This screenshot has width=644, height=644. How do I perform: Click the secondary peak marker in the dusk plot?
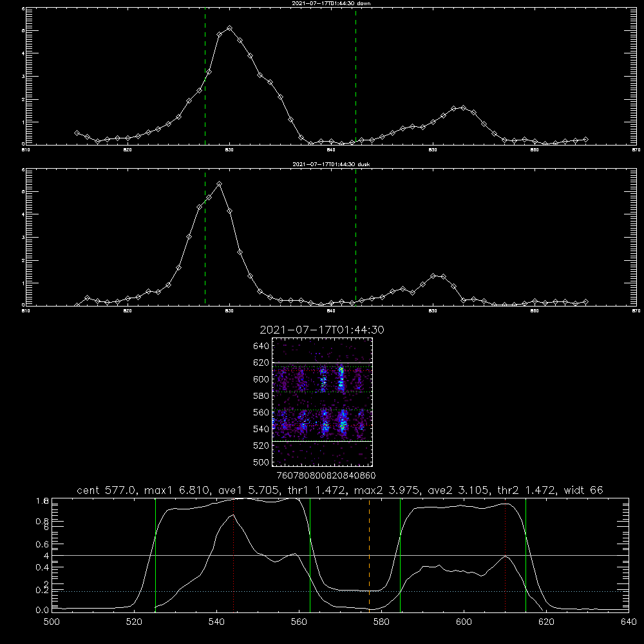433,276
